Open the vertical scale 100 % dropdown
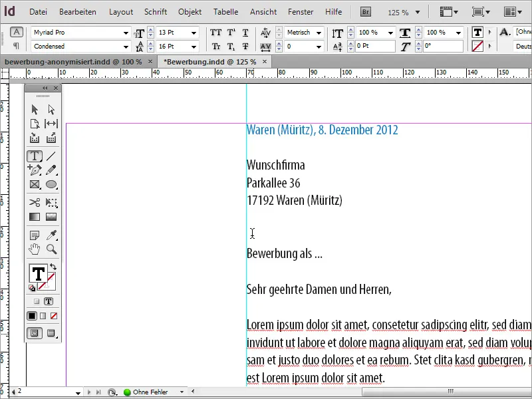The image size is (532, 399). click(390, 33)
